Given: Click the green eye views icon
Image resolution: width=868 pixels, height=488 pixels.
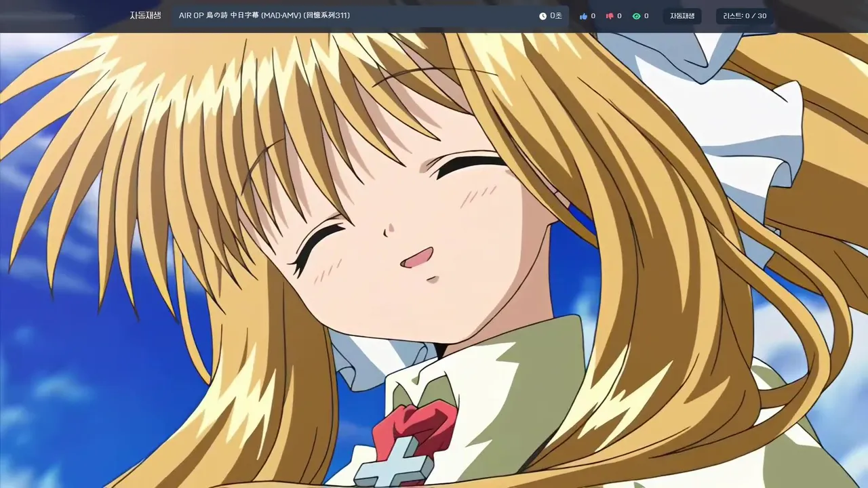Looking at the screenshot, I should pos(636,16).
